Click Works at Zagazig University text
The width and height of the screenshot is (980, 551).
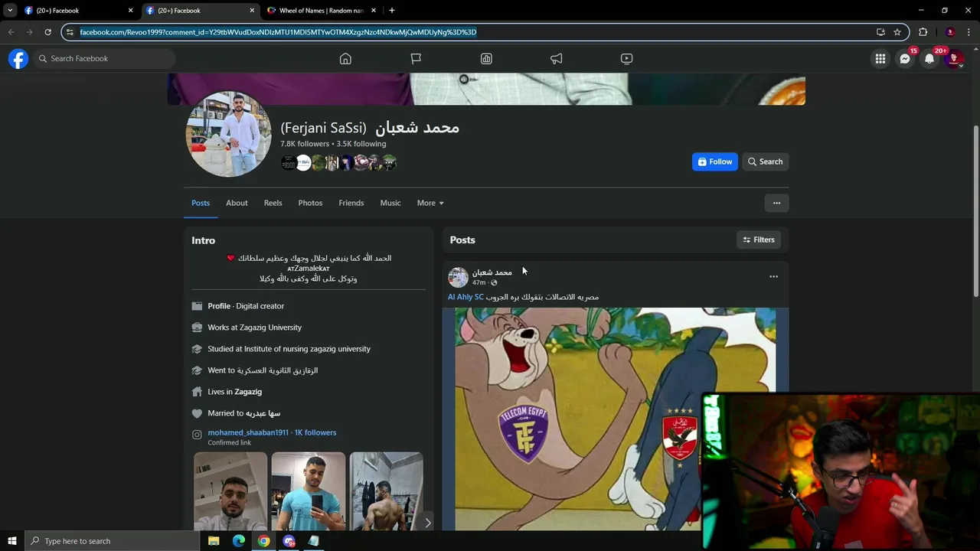254,328
